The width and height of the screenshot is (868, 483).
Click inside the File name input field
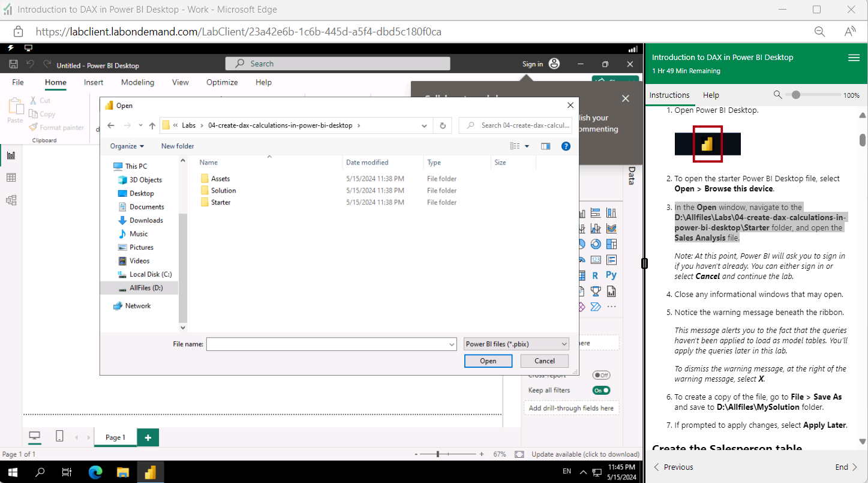pos(330,343)
